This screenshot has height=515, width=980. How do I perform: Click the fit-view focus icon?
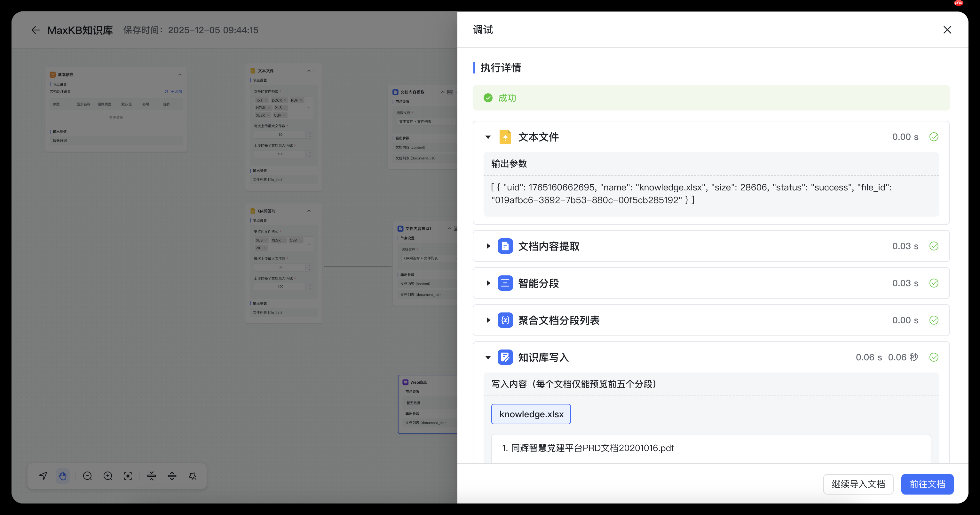click(128, 476)
